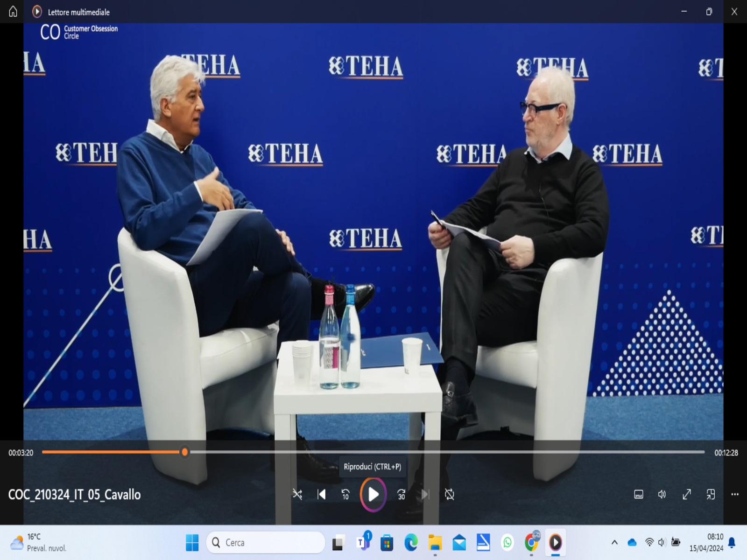The image size is (747, 560).
Task: Click the Cerca taskbar search box
Action: 266,542
